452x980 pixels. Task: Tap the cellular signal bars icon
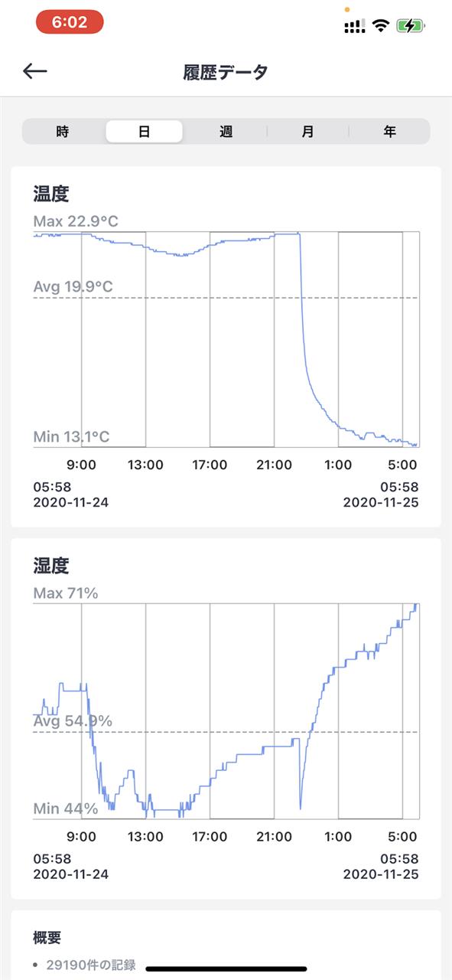[x=354, y=26]
